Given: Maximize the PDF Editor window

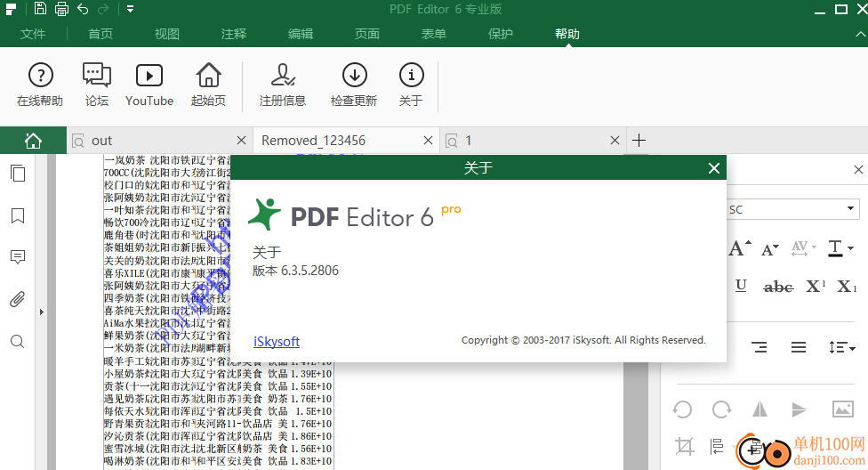Looking at the screenshot, I should pyautogui.click(x=841, y=9).
